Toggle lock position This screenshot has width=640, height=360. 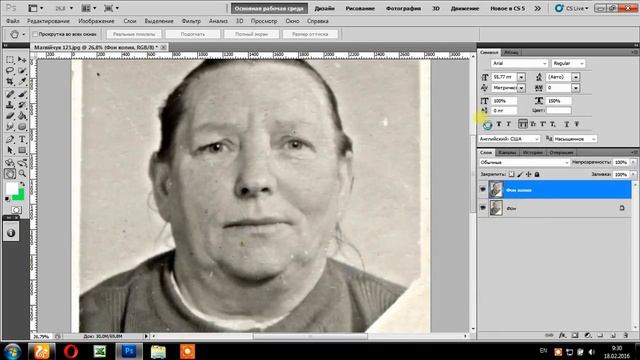pyautogui.click(x=529, y=174)
